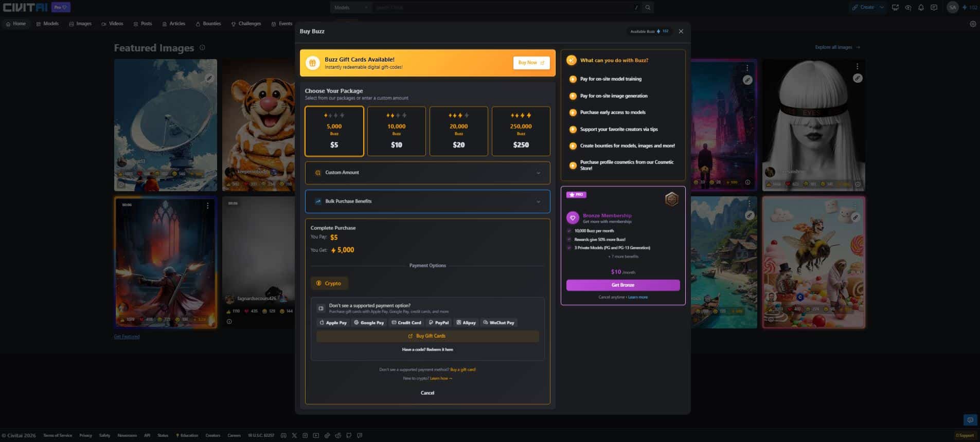This screenshot has height=442, width=980.
Task: Click the eye icon in the header
Action: tap(908, 8)
